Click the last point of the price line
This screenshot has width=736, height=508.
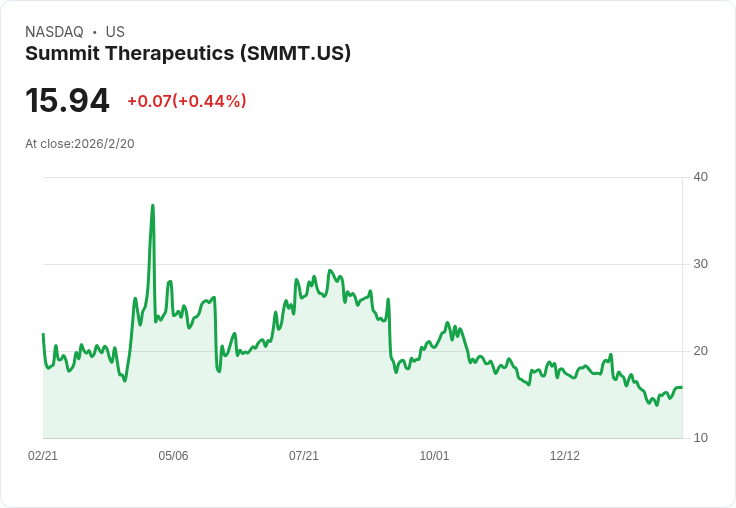(682, 387)
